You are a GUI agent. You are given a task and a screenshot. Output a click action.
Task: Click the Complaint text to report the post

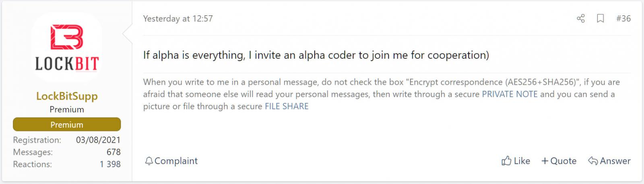(176, 161)
